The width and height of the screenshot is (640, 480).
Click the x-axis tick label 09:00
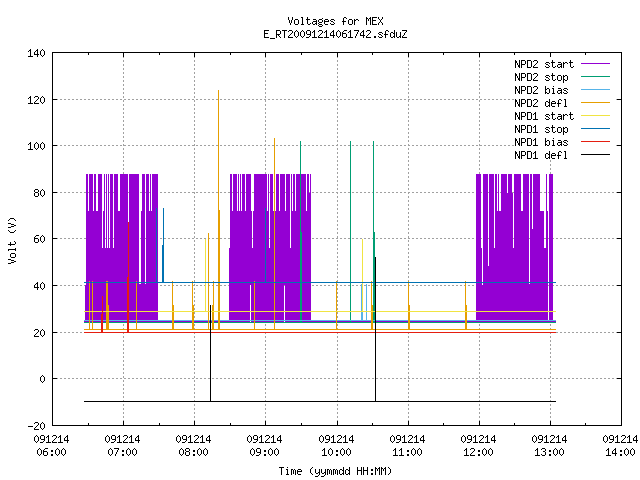264,453
